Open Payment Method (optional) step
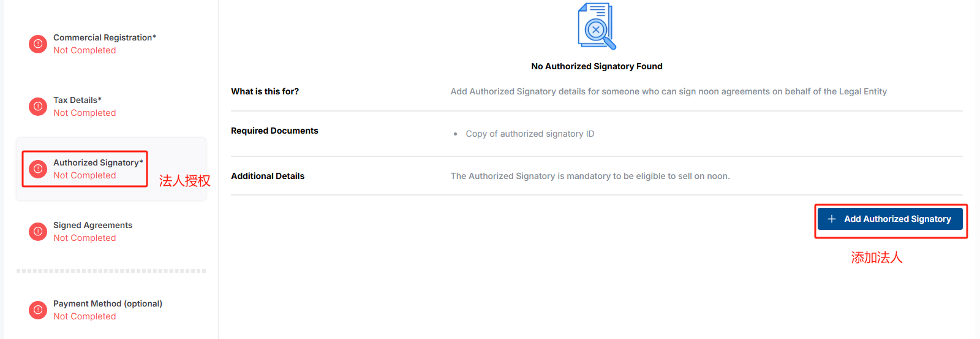 (108, 303)
